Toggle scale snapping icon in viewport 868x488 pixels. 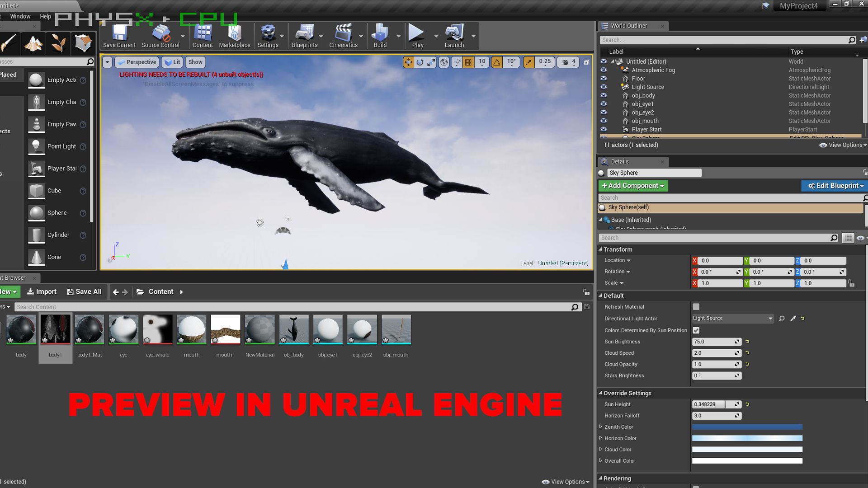point(528,62)
